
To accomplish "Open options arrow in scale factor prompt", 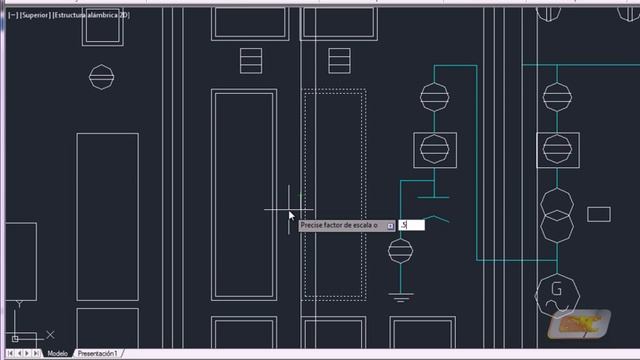I will tap(390, 226).
